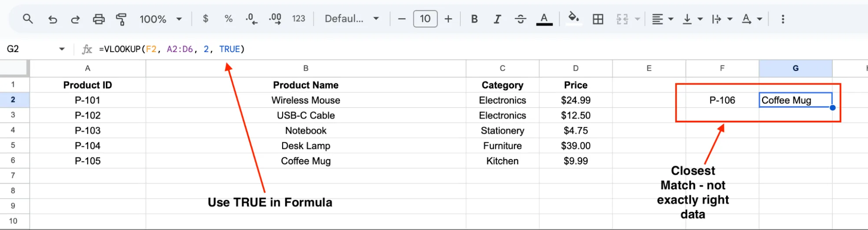The width and height of the screenshot is (868, 230).
Task: Increase decimal places
Action: coord(275,19)
